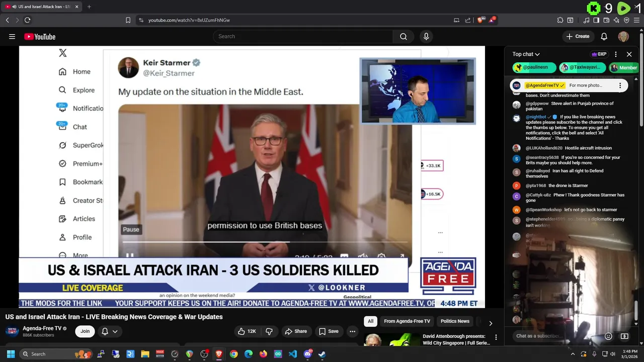Image resolution: width=644 pixels, height=362 pixels.
Task: Click the YouTube search magnifier button
Action: click(x=404, y=36)
